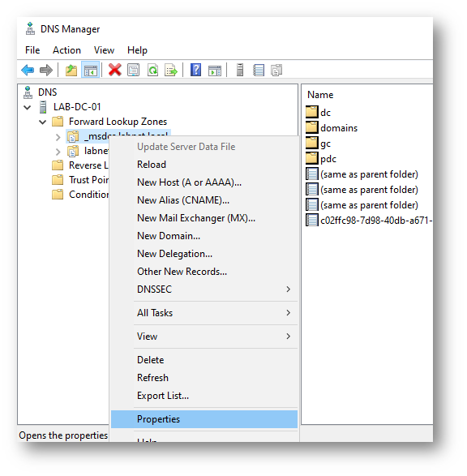
Task: Choose Properties from the context menu
Action: [x=204, y=419]
